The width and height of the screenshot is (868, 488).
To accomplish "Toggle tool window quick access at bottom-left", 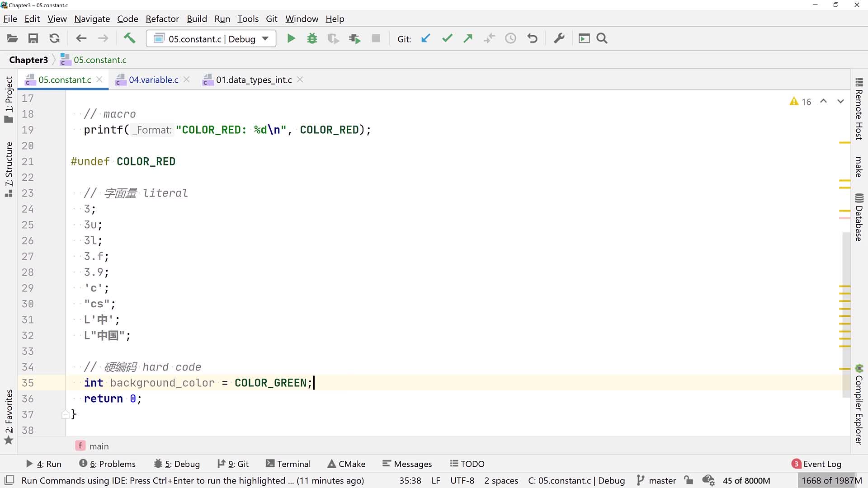I will coord(9,480).
